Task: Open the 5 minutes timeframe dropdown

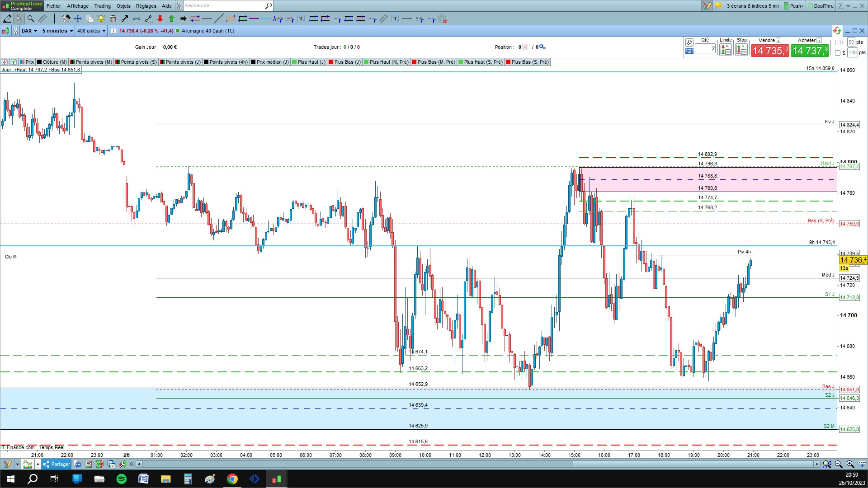Action: click(57, 31)
